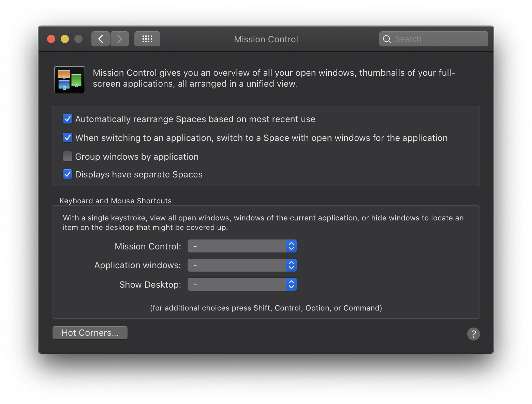Image resolution: width=532 pixels, height=404 pixels.
Task: Click the Mission Control shortcut stepper arrows
Action: (291, 246)
